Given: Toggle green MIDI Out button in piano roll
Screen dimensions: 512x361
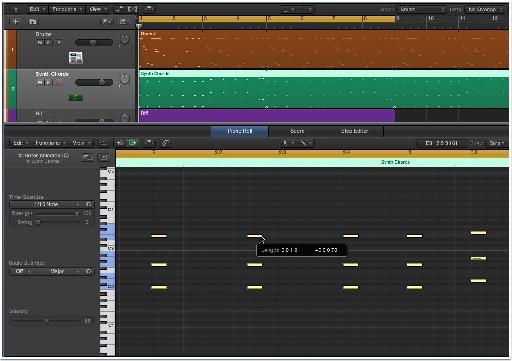Looking at the screenshot, I should click(x=133, y=143).
